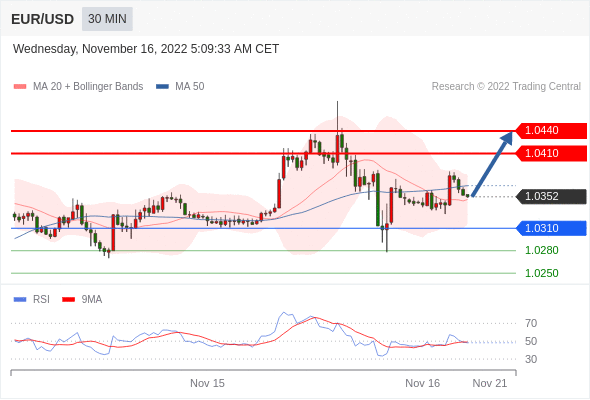Select the EUR/USD pair title
Viewport: 590px width, 400px height.
tap(43, 19)
